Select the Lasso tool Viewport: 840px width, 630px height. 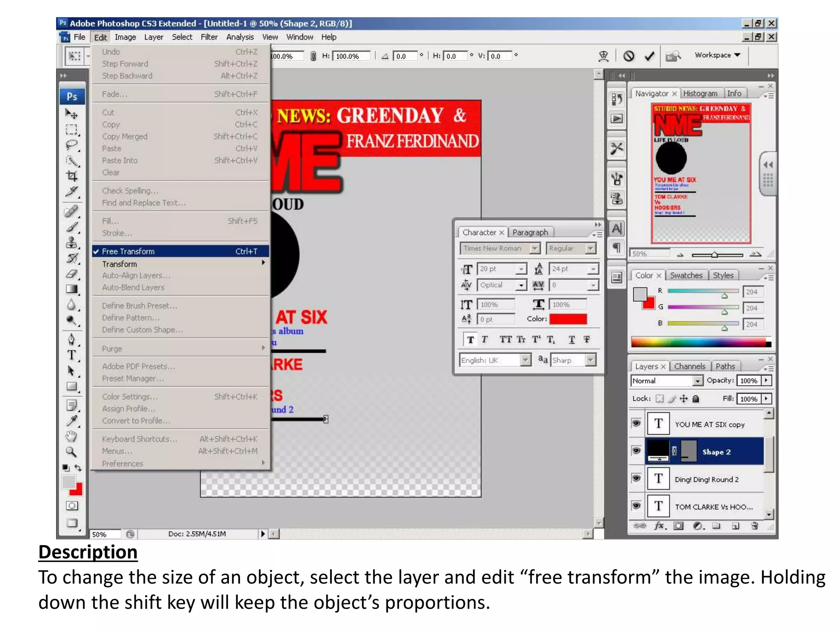(x=71, y=145)
